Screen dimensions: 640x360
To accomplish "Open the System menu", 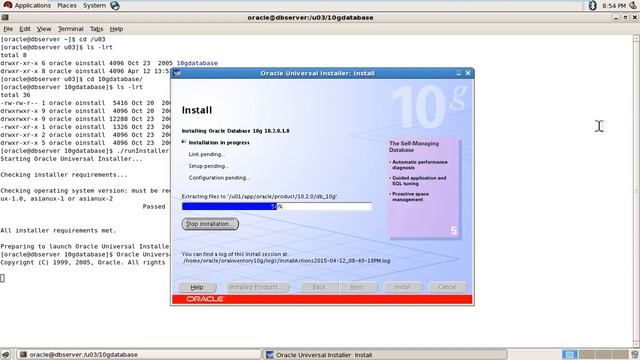I will [94, 5].
